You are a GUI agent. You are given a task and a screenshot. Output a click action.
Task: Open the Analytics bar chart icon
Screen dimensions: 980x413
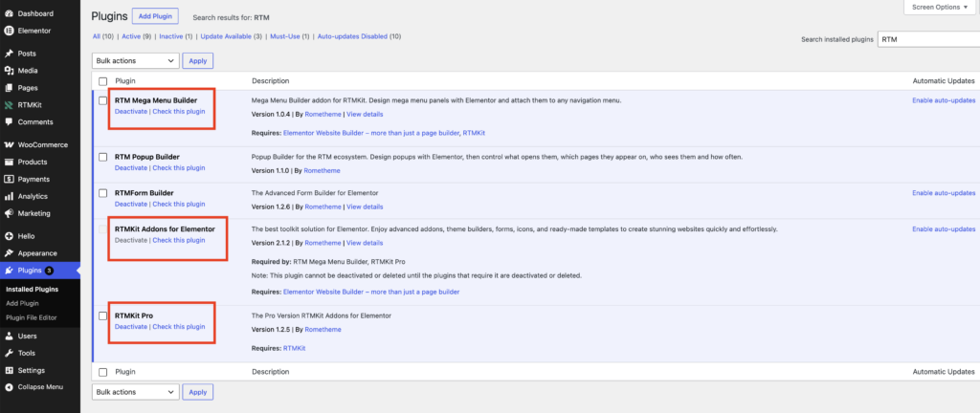click(9, 196)
